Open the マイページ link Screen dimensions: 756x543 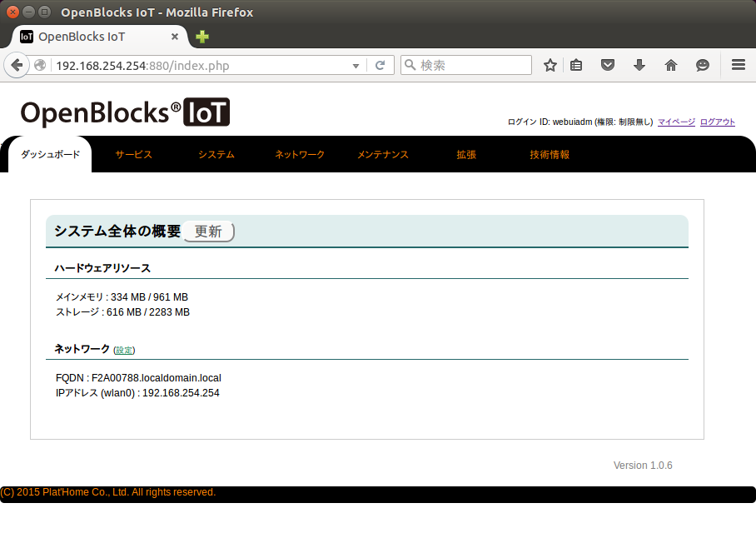(x=676, y=122)
